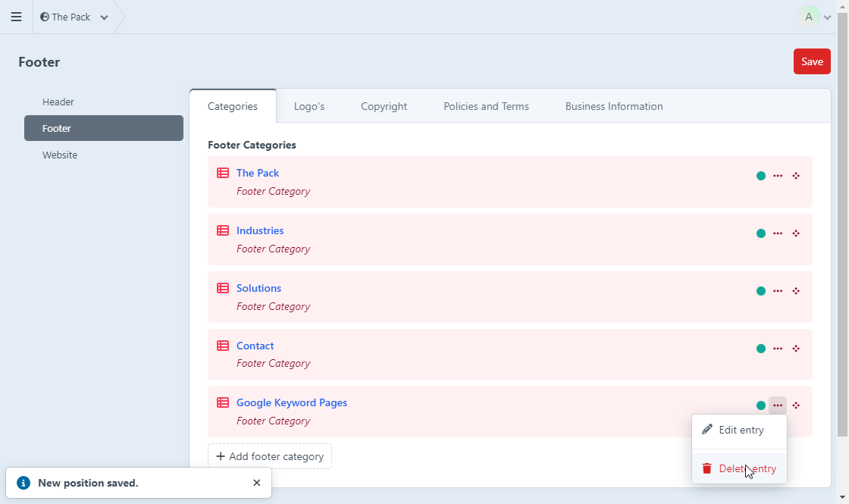The width and height of the screenshot is (849, 504).
Task: Select Header in the left sidebar
Action: (x=58, y=102)
